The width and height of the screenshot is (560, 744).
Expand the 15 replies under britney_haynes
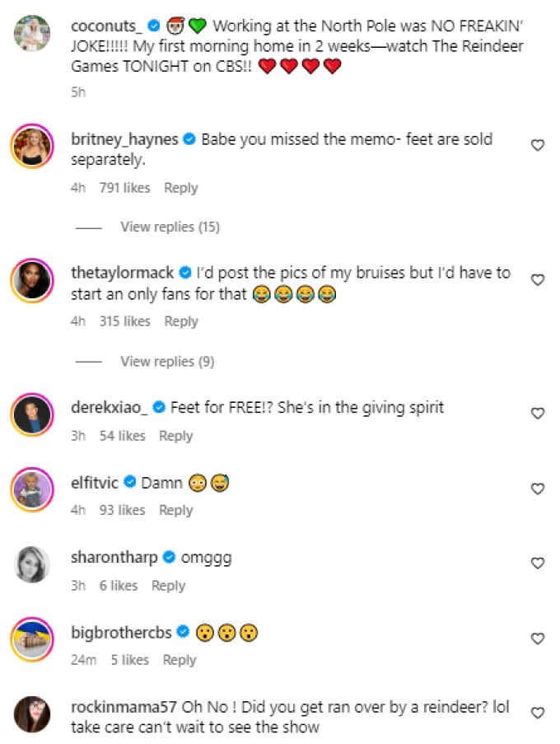[170, 227]
